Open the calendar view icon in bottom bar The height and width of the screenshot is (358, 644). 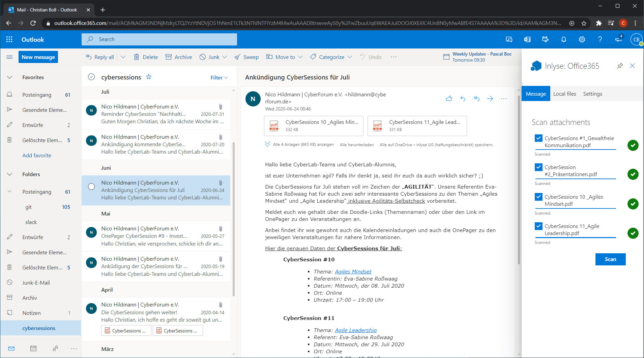[x=33, y=348]
